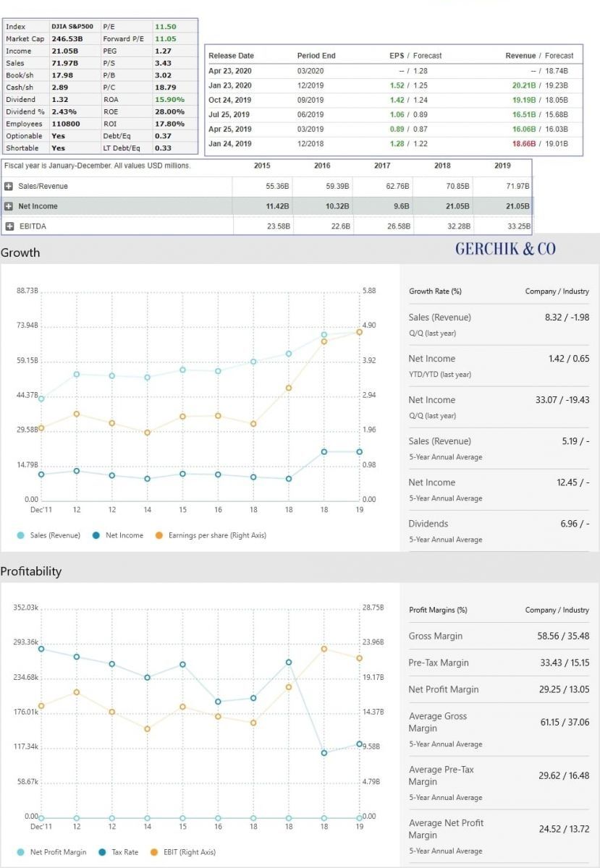The image size is (600, 868).
Task: Click the DJIA S&P500 index value
Action: [72, 27]
